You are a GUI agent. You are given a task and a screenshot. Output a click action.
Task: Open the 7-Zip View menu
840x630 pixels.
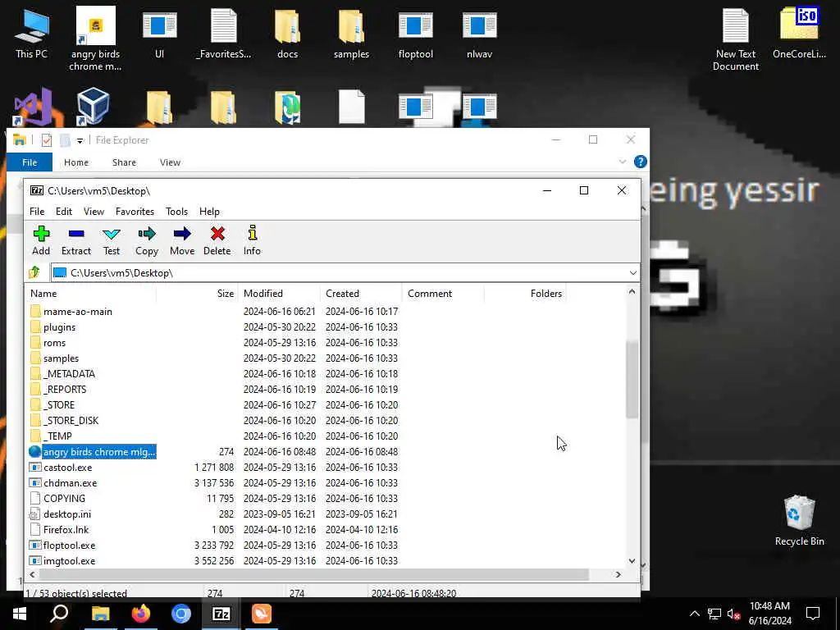click(94, 212)
